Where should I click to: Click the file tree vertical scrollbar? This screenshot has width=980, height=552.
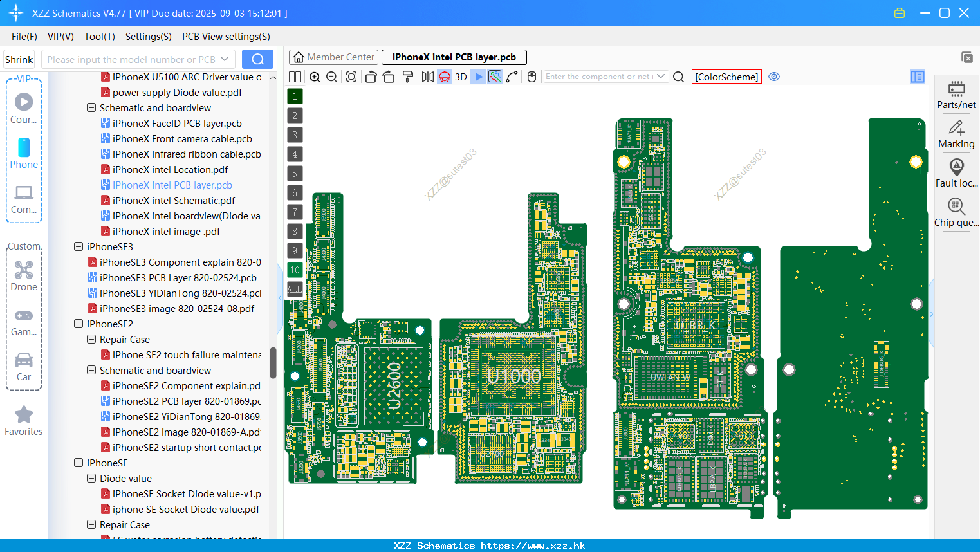(x=273, y=362)
